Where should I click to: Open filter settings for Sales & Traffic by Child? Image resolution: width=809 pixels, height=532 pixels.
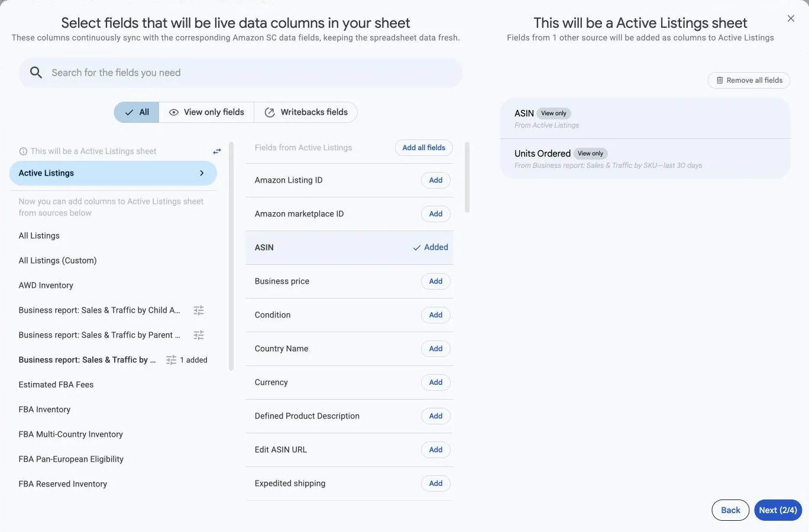199,310
